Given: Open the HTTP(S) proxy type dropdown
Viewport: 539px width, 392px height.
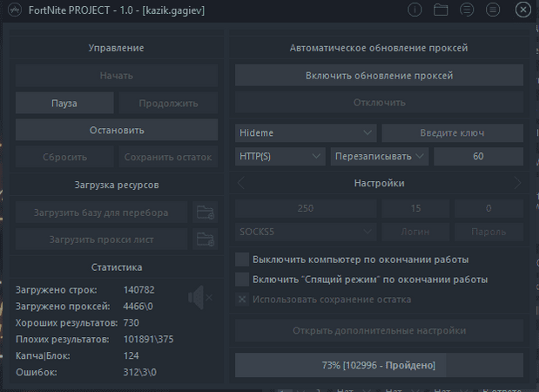Looking at the screenshot, I should pyautogui.click(x=280, y=157).
